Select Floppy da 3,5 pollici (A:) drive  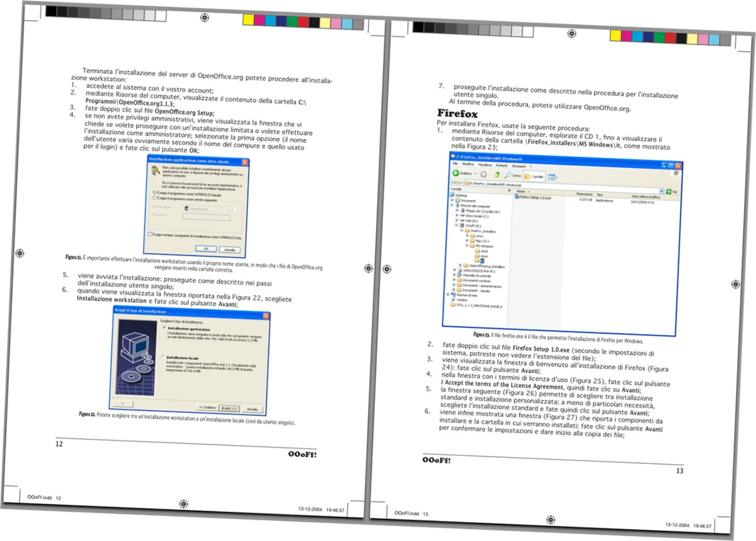(x=480, y=211)
